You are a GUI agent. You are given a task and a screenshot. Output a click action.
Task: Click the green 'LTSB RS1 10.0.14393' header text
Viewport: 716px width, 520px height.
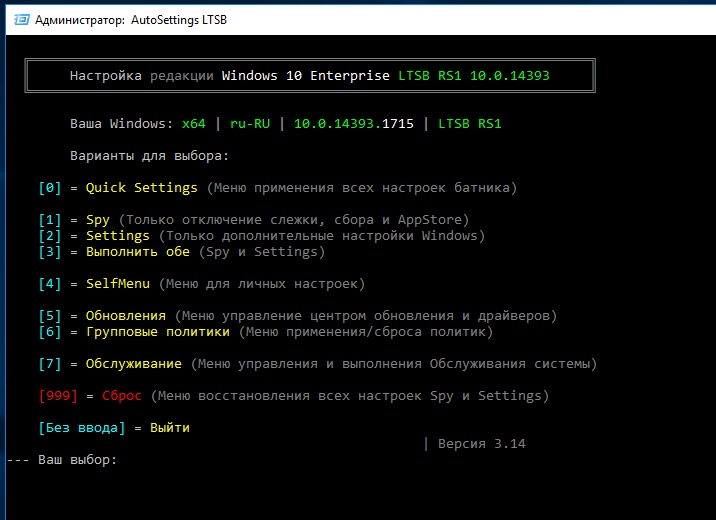point(474,76)
